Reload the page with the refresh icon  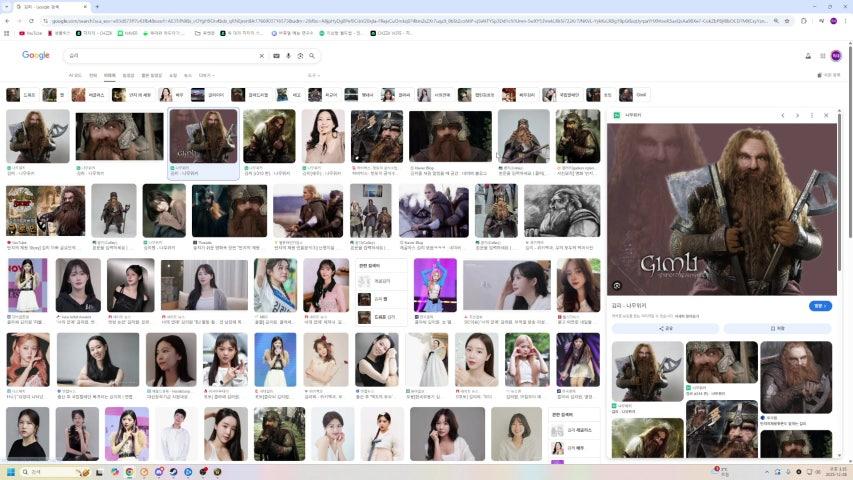coord(31,21)
